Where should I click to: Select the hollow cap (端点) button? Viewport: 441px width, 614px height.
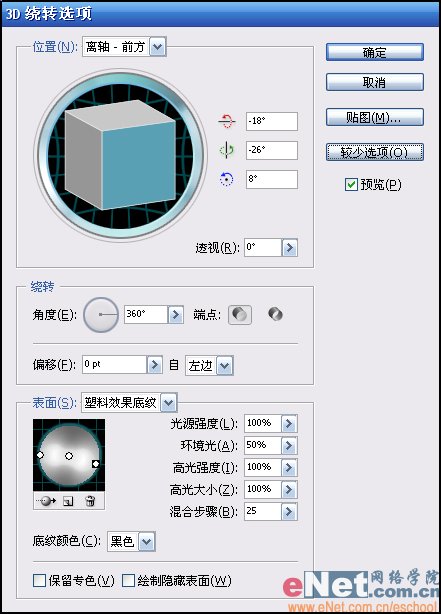275,314
